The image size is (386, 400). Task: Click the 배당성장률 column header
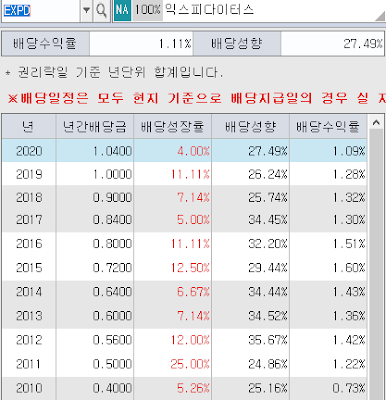coord(172,126)
